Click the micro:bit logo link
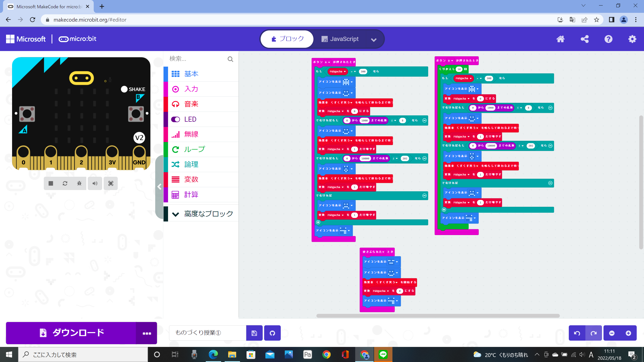644x362 pixels. click(77, 39)
